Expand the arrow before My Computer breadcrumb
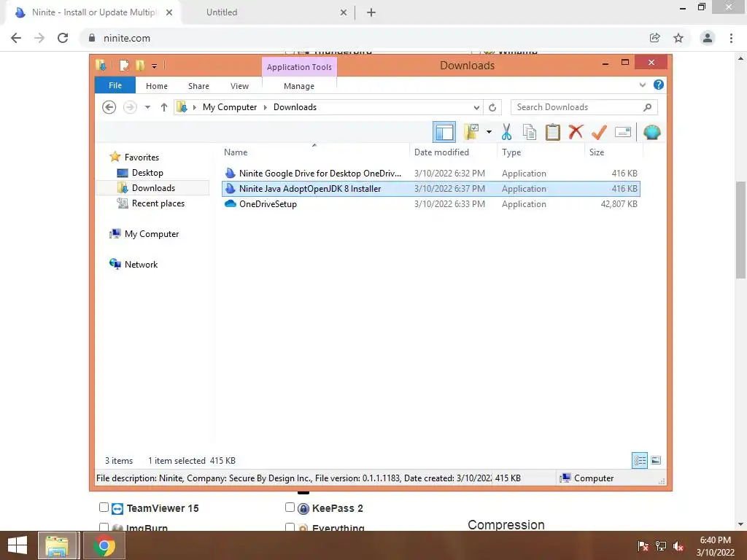This screenshot has height=560, width=747. [194, 108]
